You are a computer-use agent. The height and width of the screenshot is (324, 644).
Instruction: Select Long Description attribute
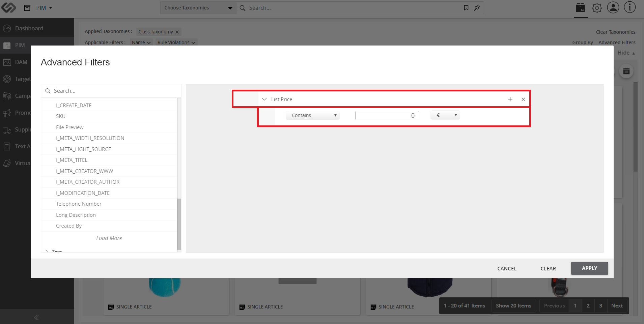(109, 215)
